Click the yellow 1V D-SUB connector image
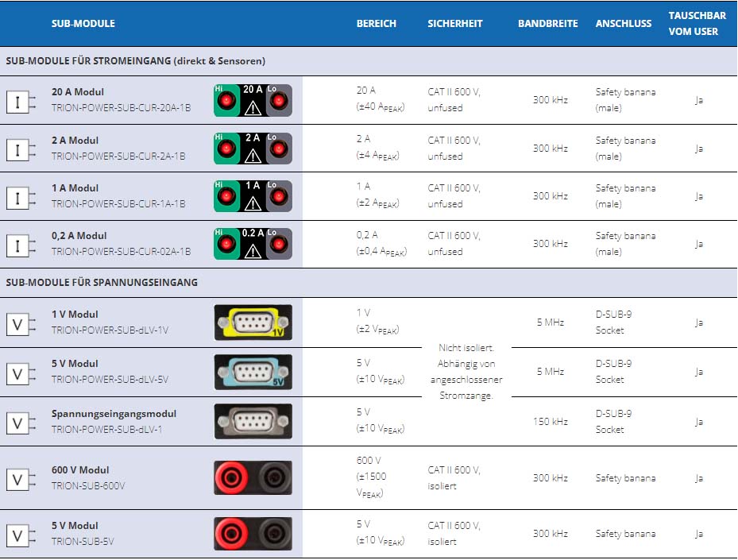The height and width of the screenshot is (560, 738). tap(253, 322)
